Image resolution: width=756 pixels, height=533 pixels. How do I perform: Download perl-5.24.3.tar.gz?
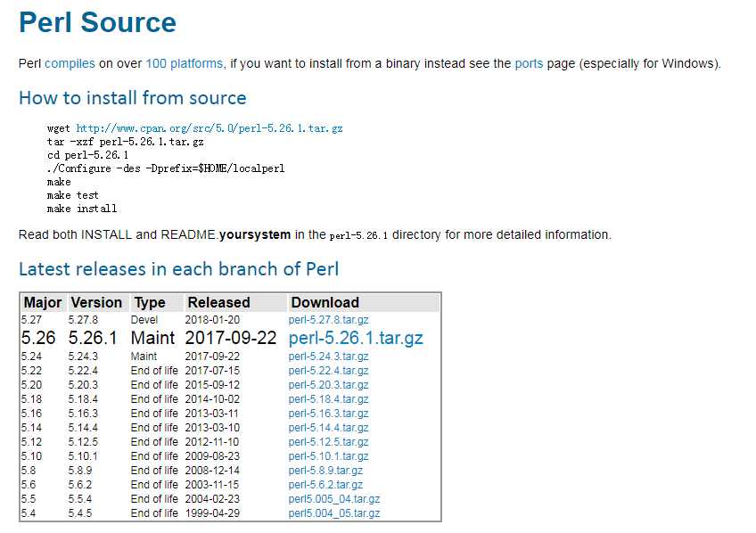coord(328,357)
